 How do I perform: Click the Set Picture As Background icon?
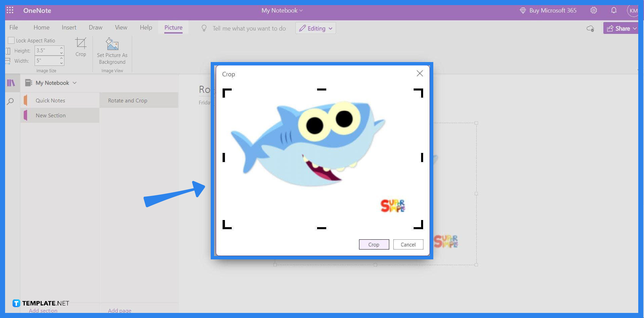click(x=112, y=44)
